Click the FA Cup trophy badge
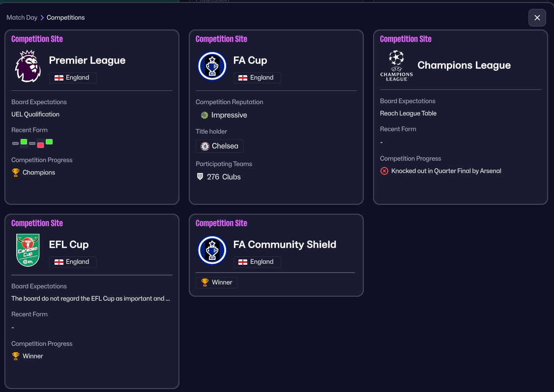 (212, 66)
